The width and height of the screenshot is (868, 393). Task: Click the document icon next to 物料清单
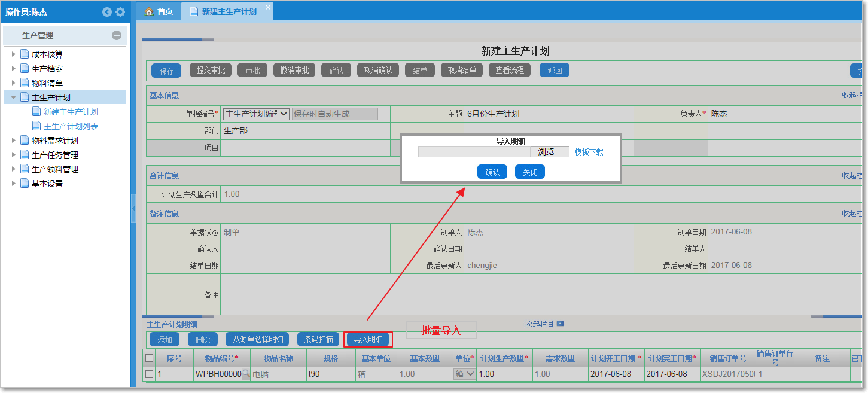[23, 83]
